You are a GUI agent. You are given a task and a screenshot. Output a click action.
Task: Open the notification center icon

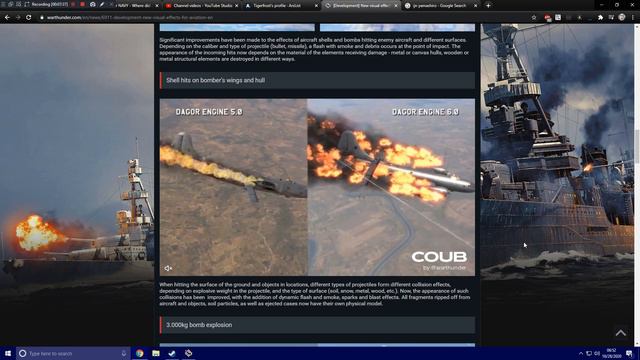[629, 353]
